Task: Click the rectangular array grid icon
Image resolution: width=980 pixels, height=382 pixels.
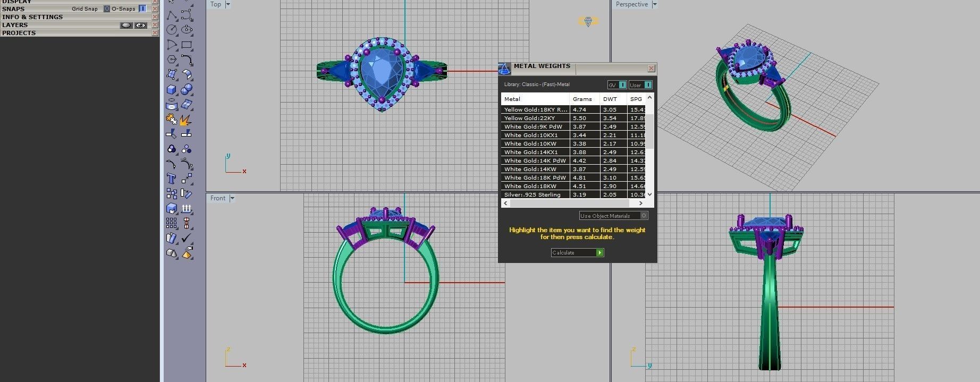Action: (x=172, y=224)
